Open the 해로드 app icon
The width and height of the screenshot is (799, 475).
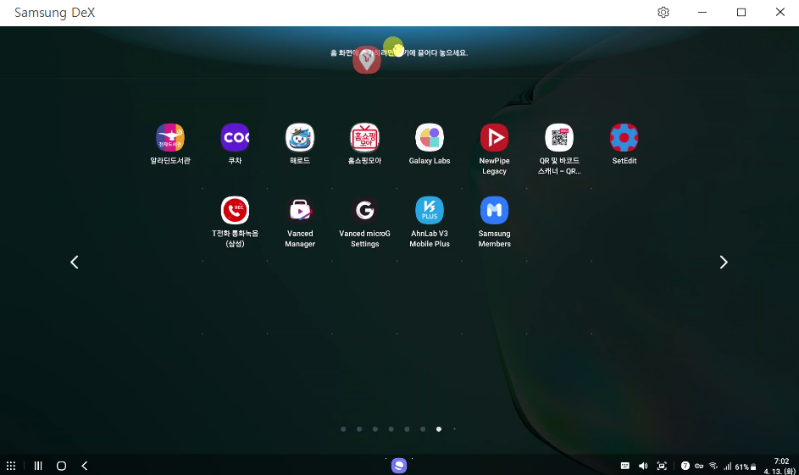pyautogui.click(x=300, y=138)
